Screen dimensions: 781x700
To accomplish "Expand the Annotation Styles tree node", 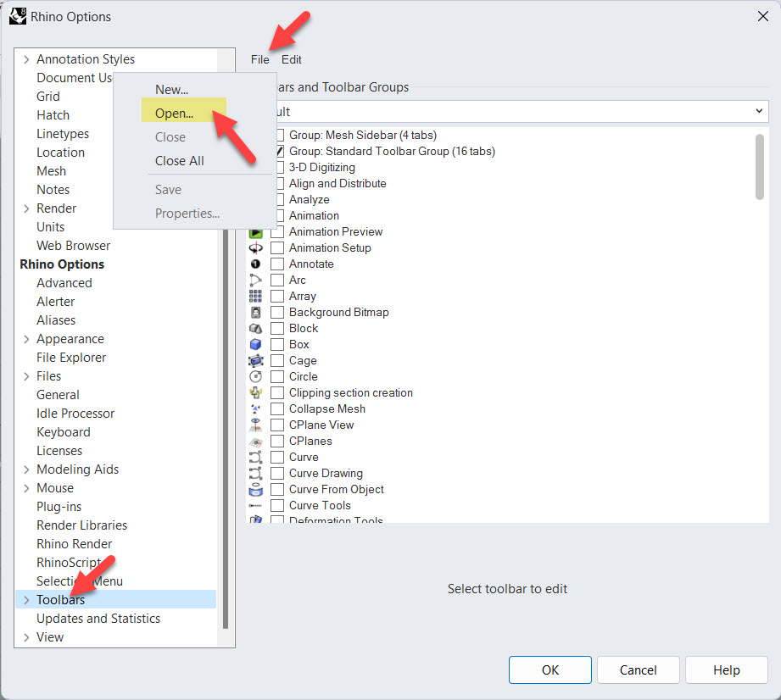I will point(26,59).
